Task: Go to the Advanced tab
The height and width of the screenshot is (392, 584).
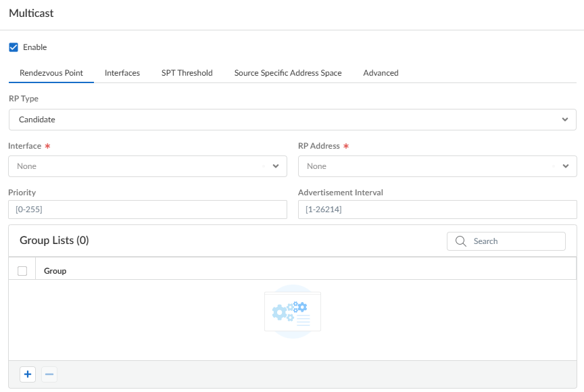Action: [381, 73]
